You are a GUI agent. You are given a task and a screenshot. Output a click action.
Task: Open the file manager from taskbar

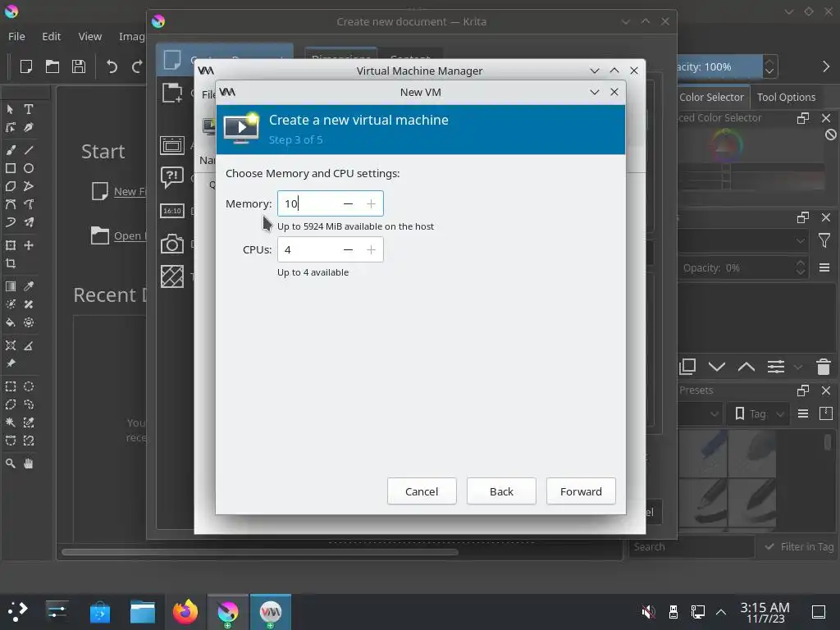coord(143,612)
